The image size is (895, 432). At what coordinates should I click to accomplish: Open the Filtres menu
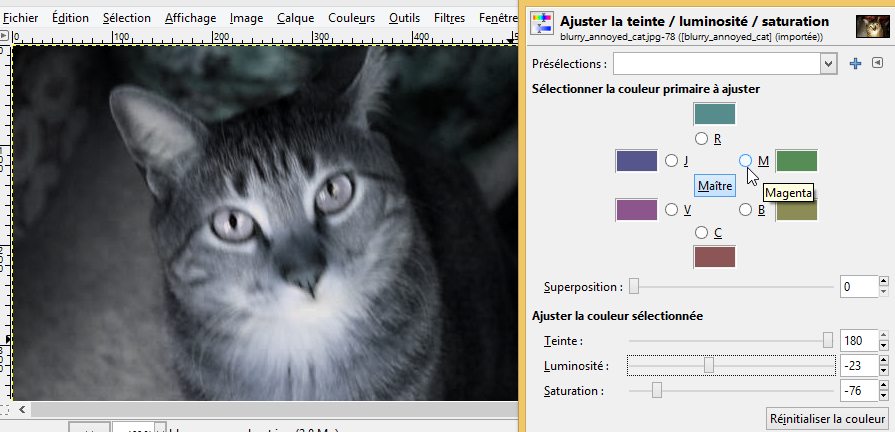[x=449, y=18]
